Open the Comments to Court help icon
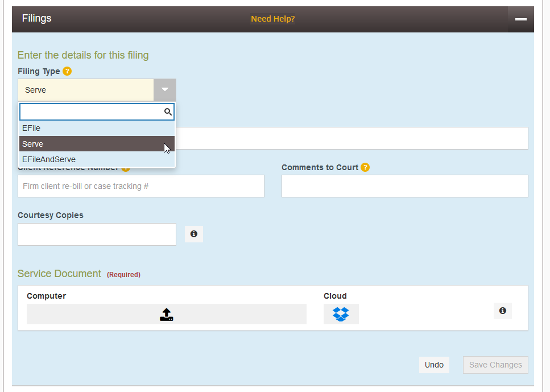550x392 pixels. (365, 167)
